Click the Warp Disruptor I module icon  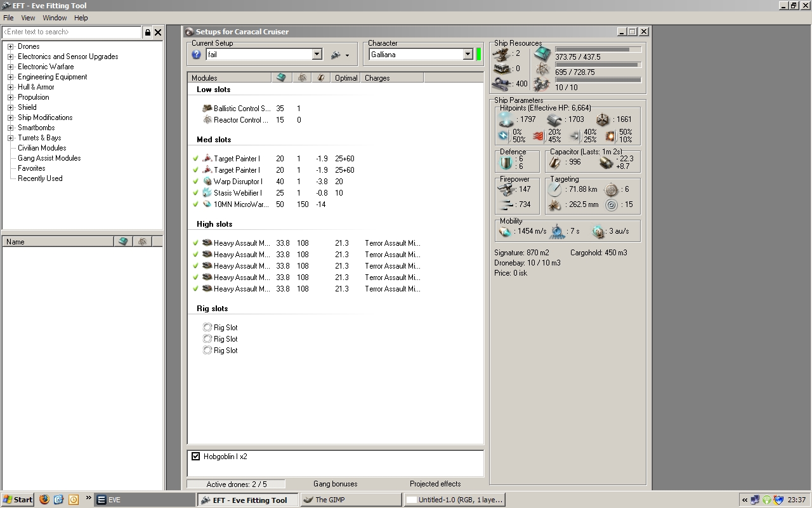click(x=207, y=182)
